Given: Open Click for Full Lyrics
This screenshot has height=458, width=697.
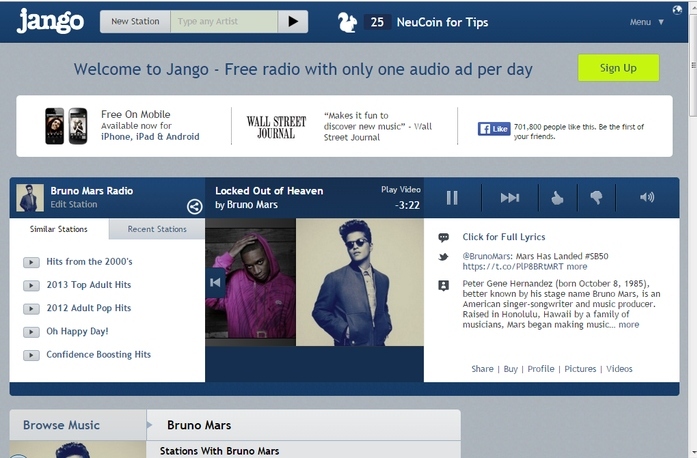Looking at the screenshot, I should 504,237.
